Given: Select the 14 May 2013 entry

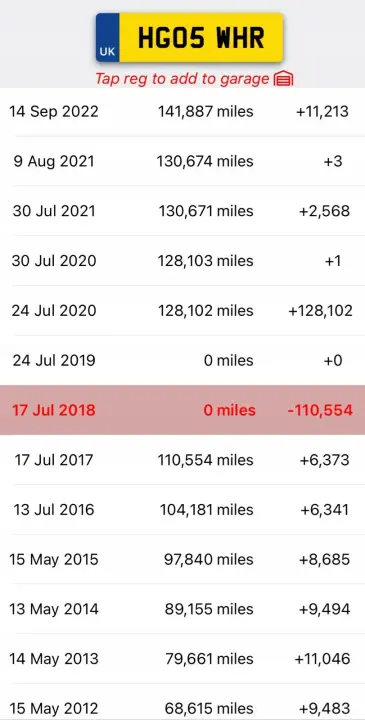Looking at the screenshot, I should (182, 659).
